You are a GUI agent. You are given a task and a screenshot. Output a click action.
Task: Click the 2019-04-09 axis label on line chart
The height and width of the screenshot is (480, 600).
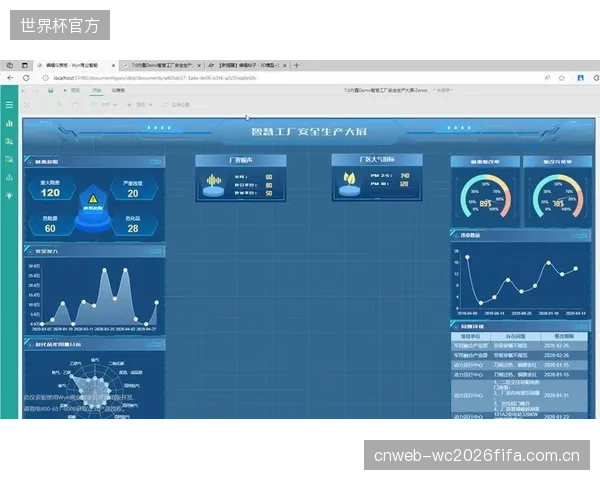[x=467, y=313]
